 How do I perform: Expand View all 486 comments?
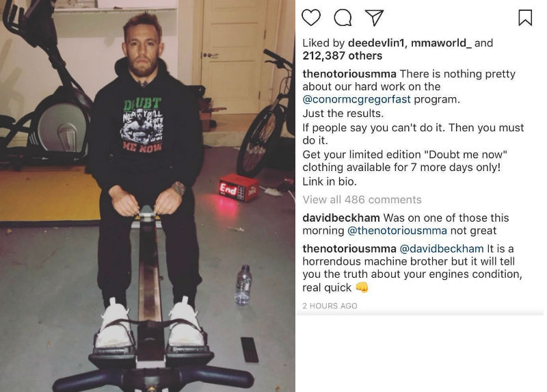(x=362, y=200)
